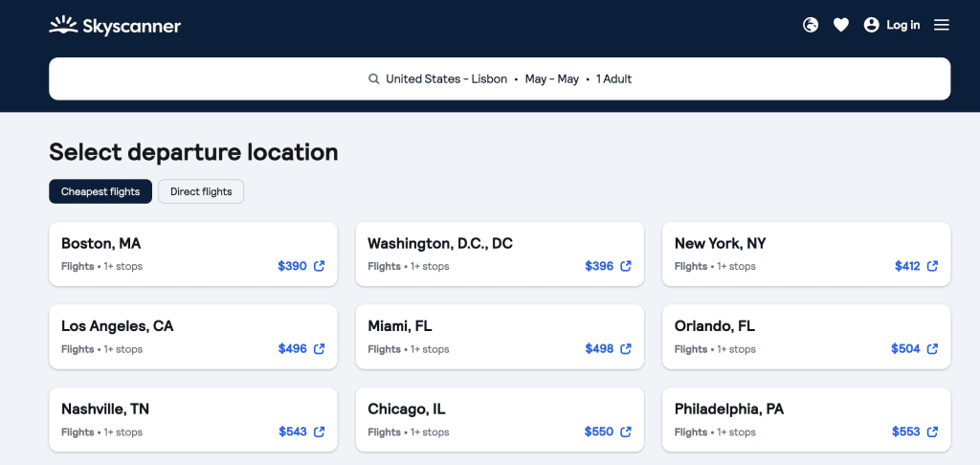Screen dimensions: 980x465
Task: Open external link icon for Boston
Action: (320, 266)
